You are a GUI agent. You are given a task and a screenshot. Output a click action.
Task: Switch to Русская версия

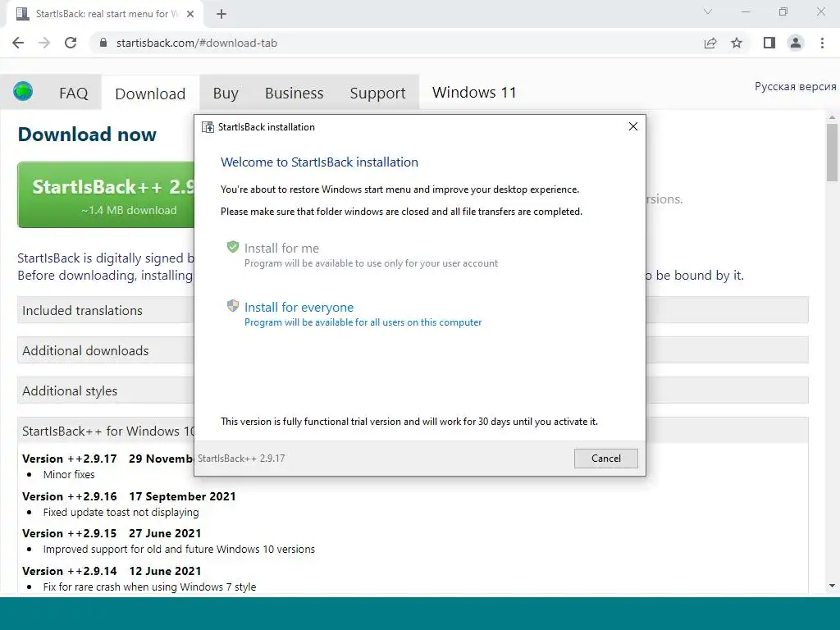pyautogui.click(x=795, y=86)
